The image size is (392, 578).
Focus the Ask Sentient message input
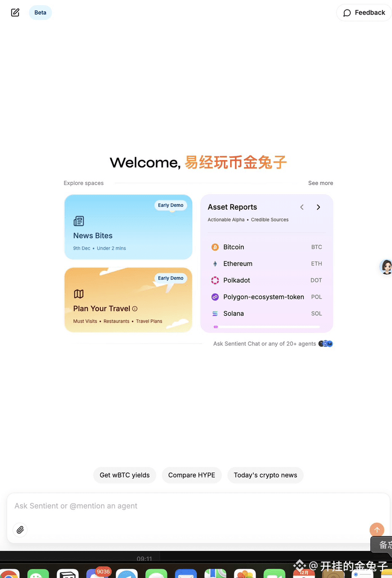click(198, 506)
